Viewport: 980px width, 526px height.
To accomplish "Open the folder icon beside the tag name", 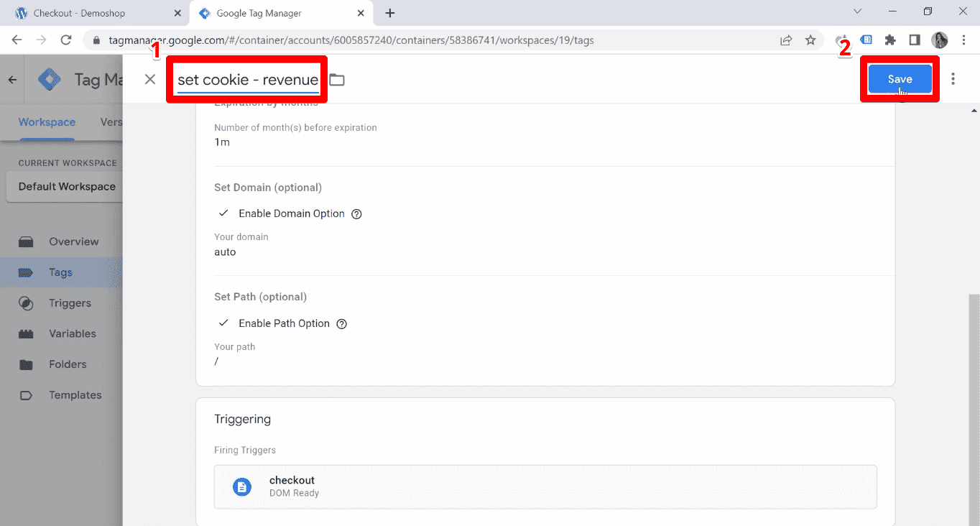I will (x=337, y=80).
